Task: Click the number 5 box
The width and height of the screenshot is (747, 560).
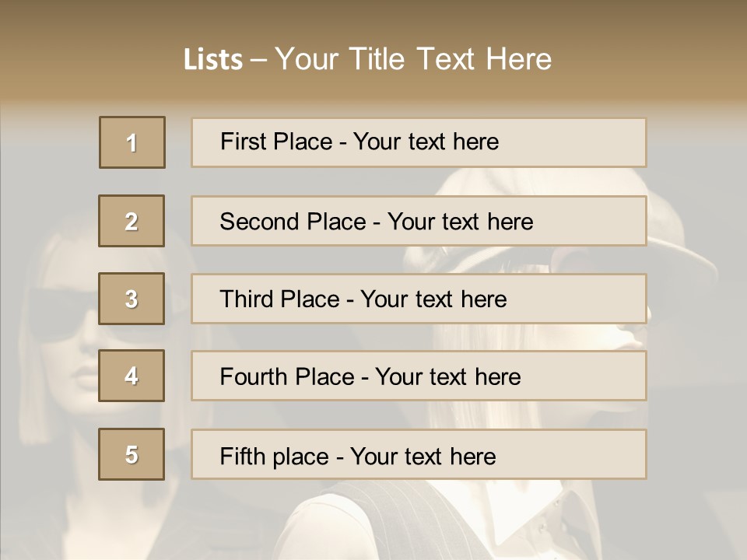Action: click(x=132, y=454)
